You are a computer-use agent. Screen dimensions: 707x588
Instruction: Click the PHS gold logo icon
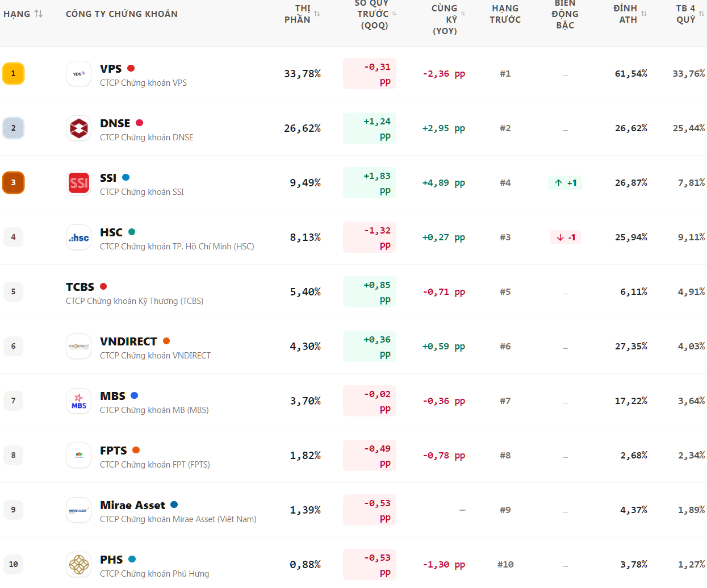(78, 565)
